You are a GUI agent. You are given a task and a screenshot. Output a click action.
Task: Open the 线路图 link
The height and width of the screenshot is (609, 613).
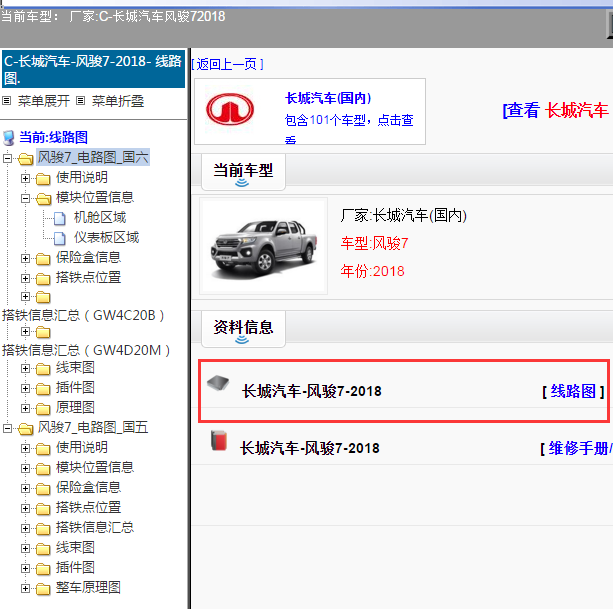(573, 391)
